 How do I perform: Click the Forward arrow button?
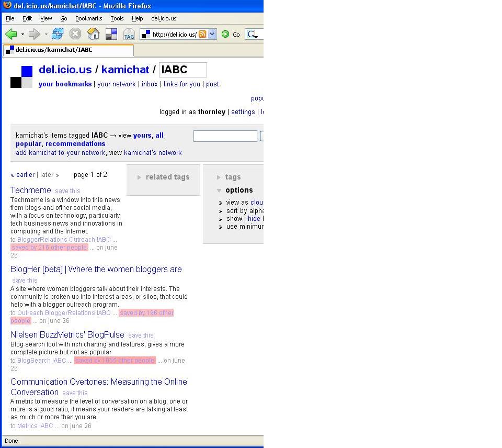pos(35,34)
